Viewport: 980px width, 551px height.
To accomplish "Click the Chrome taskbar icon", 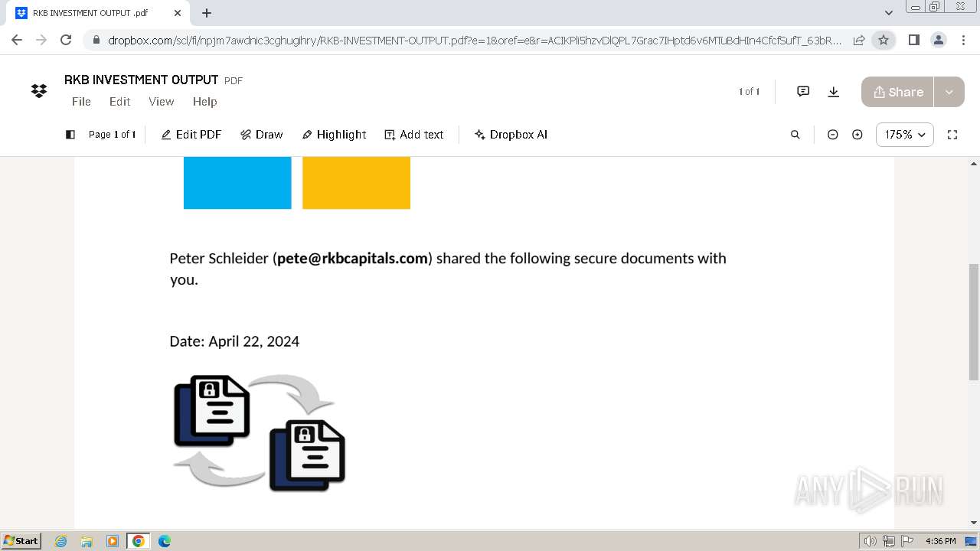I will tap(139, 541).
